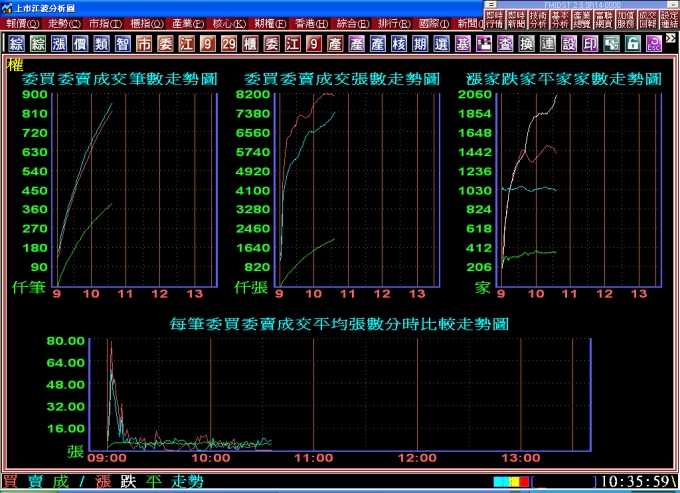680x493 pixels.
Task: Open the 類 toolbar icon
Action: point(101,44)
